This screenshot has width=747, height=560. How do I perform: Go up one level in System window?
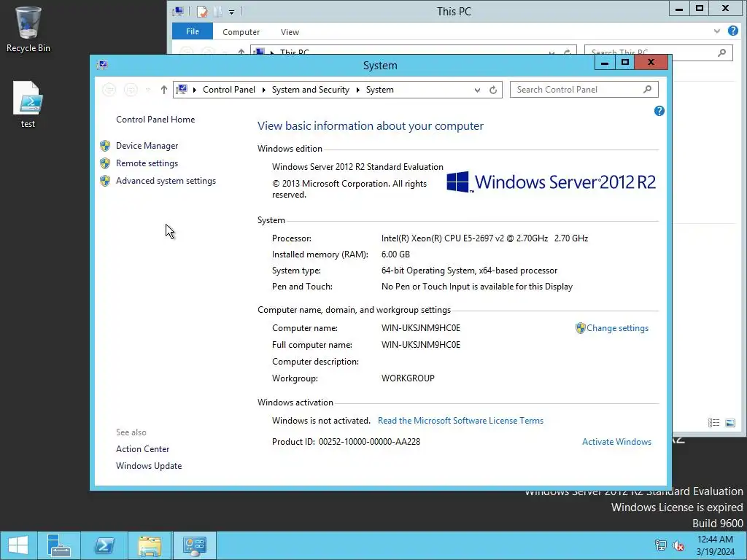[164, 90]
